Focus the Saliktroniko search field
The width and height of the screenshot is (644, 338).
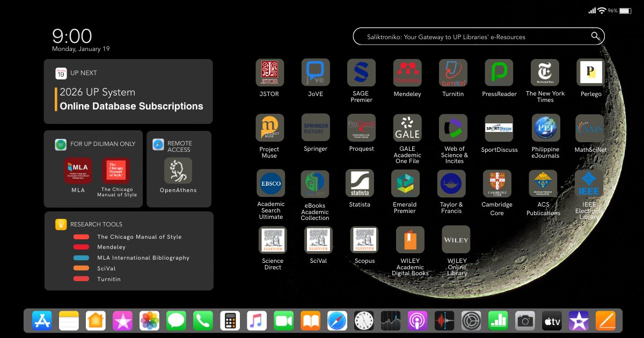[x=479, y=36]
